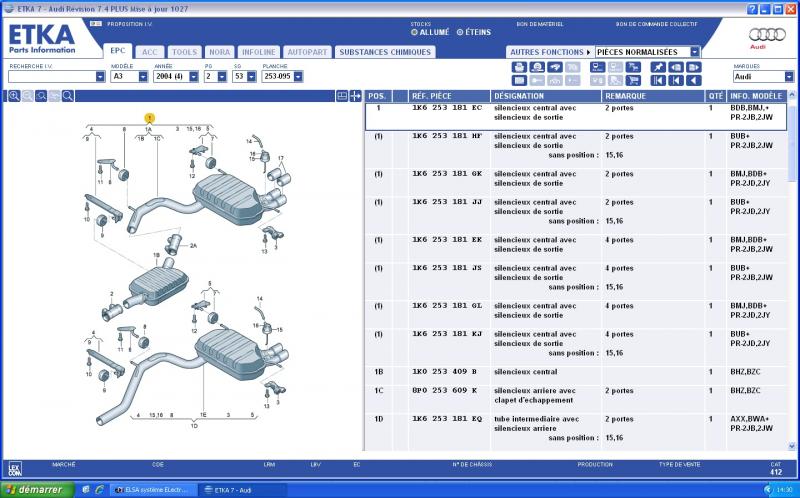
Task: Click the print icon in the toolbar
Action: [519, 67]
